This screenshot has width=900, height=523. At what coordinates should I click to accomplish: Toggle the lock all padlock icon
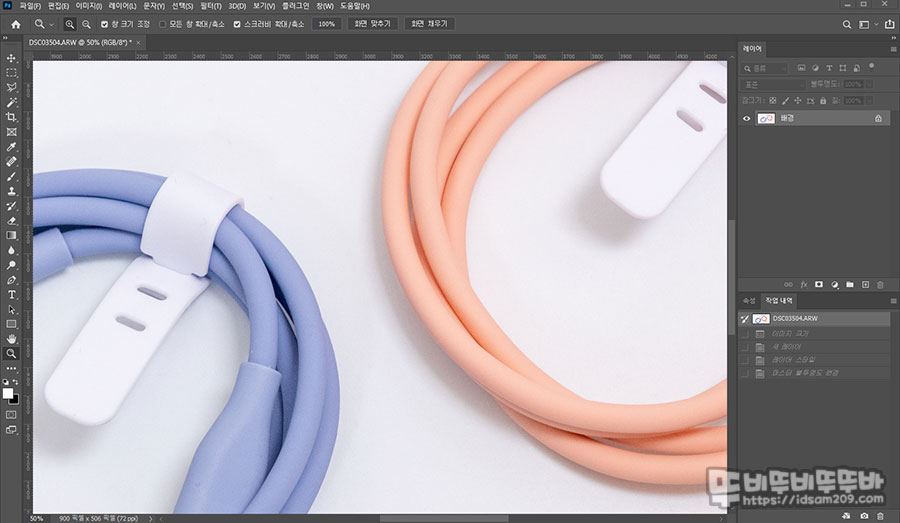click(x=823, y=100)
